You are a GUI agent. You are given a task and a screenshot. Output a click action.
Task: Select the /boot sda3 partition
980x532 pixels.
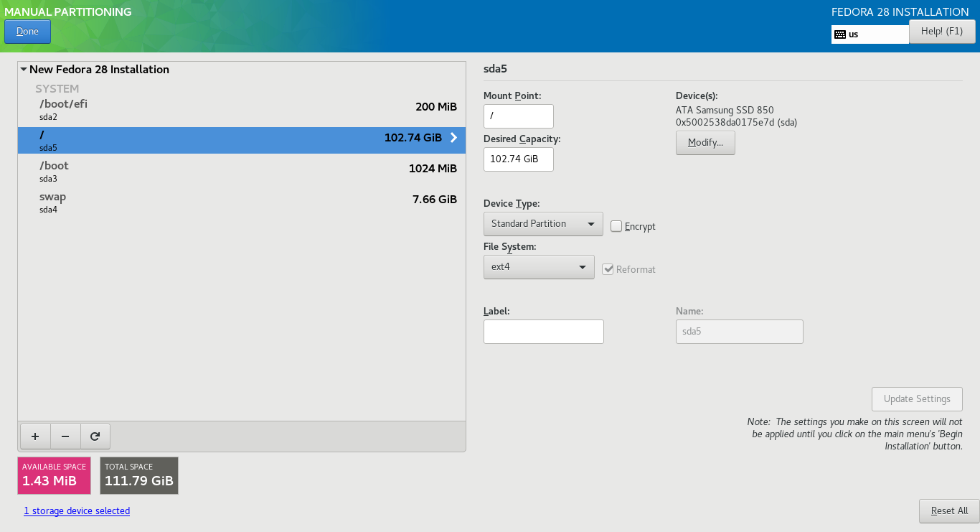click(x=242, y=171)
